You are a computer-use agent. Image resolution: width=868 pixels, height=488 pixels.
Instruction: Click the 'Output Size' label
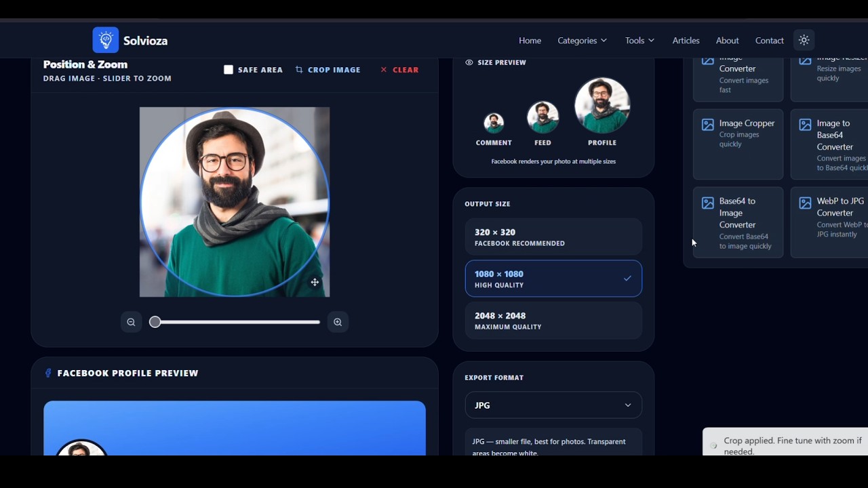(488, 204)
